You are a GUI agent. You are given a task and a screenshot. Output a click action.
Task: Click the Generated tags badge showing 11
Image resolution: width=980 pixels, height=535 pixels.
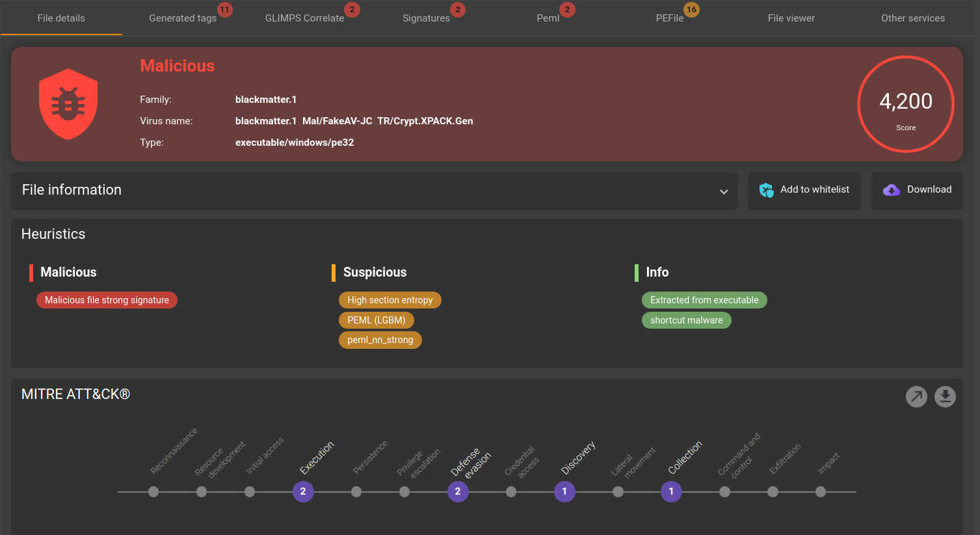click(224, 10)
